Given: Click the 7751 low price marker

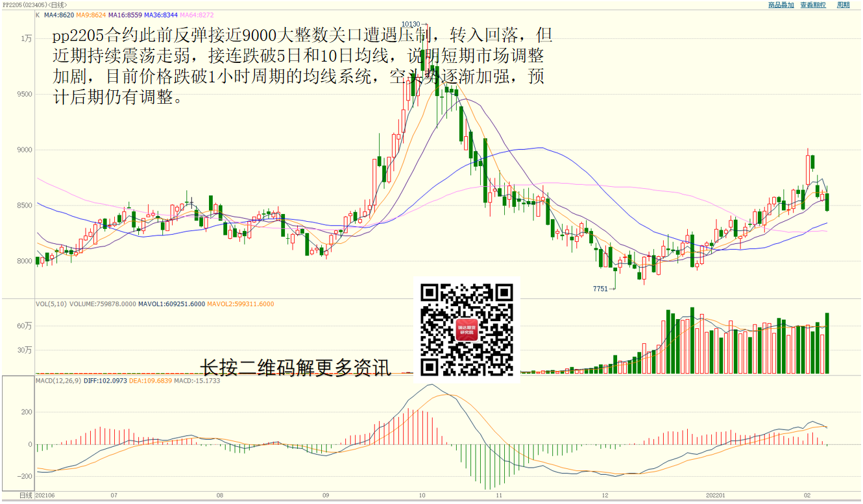Looking at the screenshot, I should click(600, 289).
